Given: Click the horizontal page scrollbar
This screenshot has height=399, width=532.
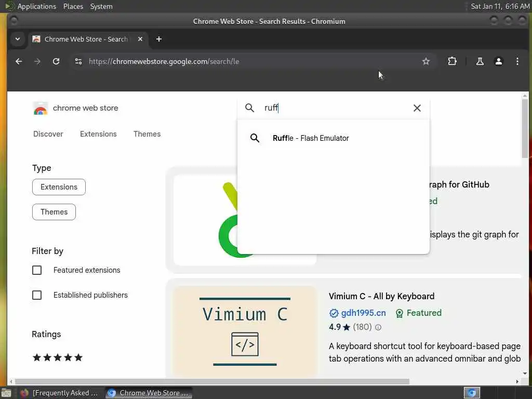Looking at the screenshot, I should point(212,381).
